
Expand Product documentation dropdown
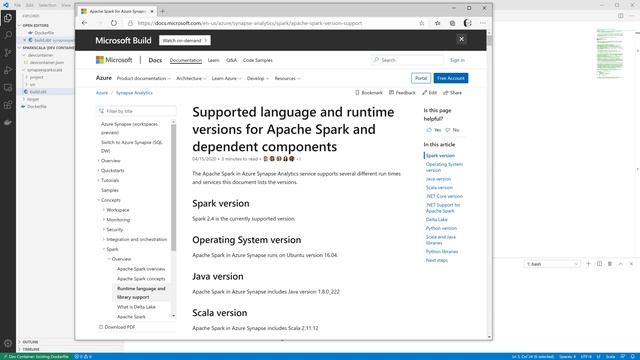[x=144, y=78]
